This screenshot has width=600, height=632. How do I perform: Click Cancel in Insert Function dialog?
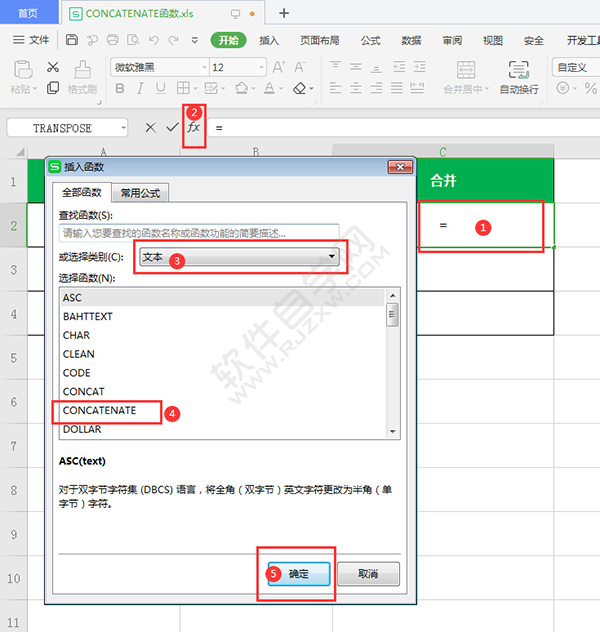point(368,574)
